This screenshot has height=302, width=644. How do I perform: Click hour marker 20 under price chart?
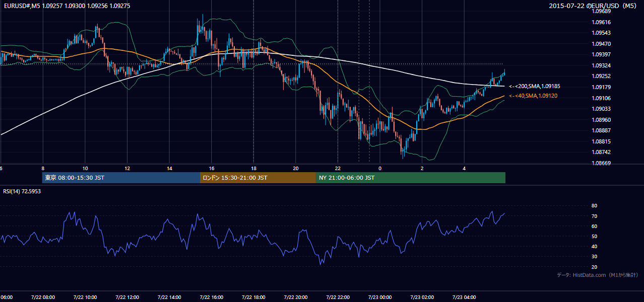(x=296, y=169)
